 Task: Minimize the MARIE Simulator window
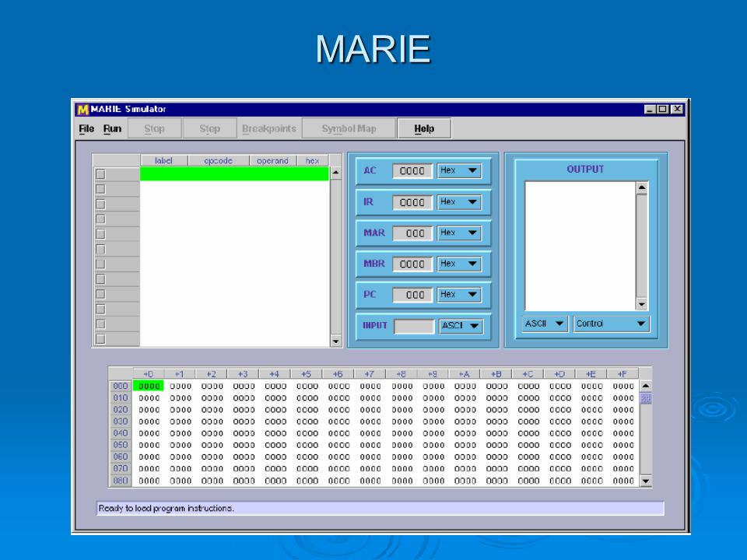pyautogui.click(x=650, y=109)
